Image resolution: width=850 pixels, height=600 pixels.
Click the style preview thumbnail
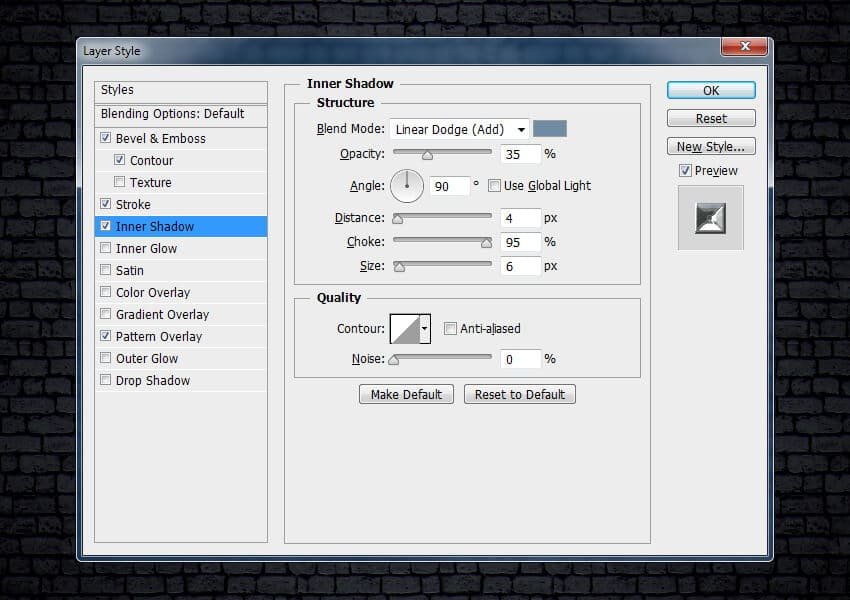tap(710, 217)
